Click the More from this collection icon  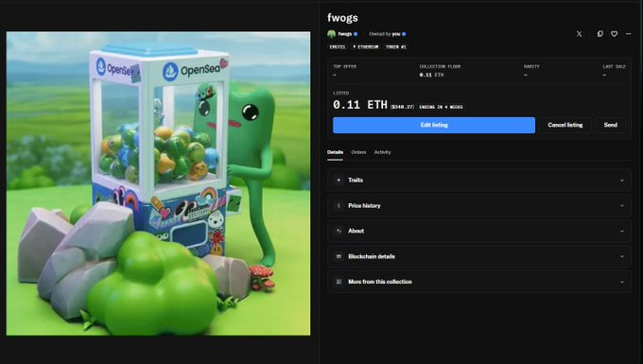[x=339, y=282]
